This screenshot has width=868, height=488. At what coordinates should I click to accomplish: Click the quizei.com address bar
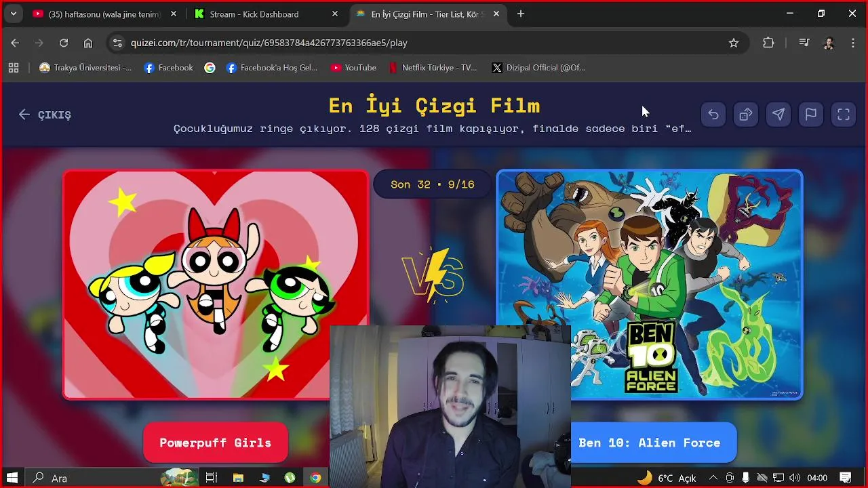point(427,43)
